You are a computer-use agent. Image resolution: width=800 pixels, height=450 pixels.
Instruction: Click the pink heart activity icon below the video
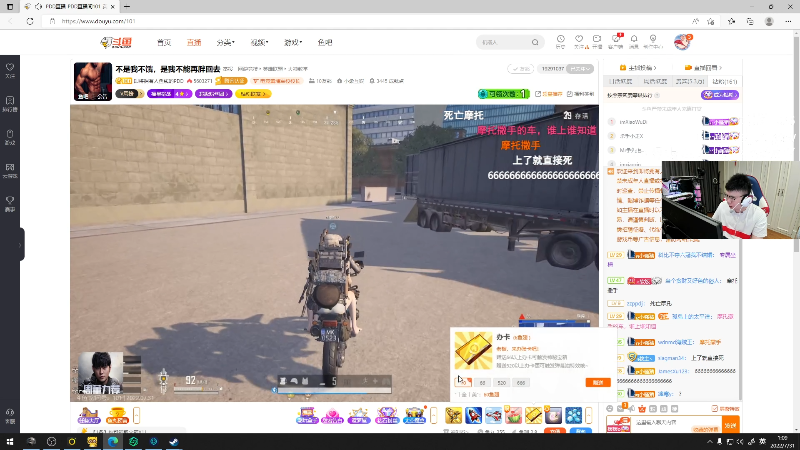click(332, 415)
